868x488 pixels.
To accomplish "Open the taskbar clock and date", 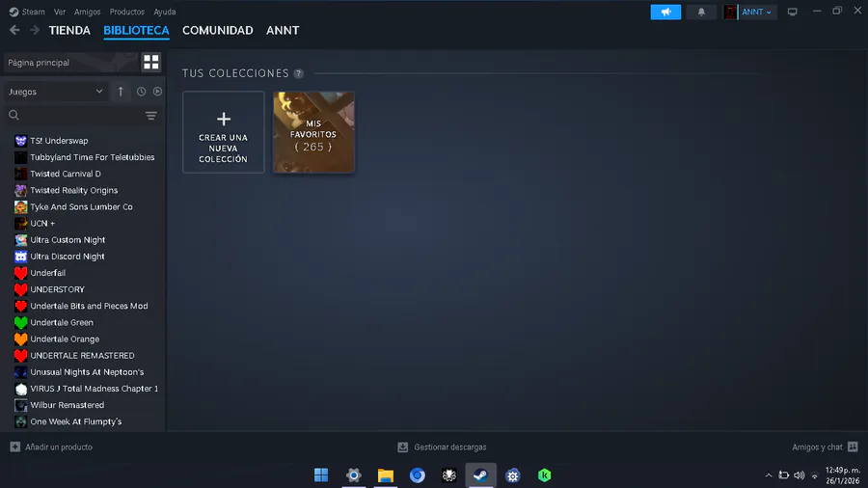I will click(x=843, y=475).
